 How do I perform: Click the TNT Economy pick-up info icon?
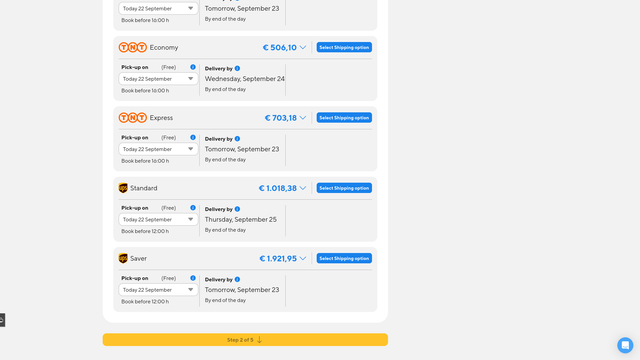click(x=193, y=67)
